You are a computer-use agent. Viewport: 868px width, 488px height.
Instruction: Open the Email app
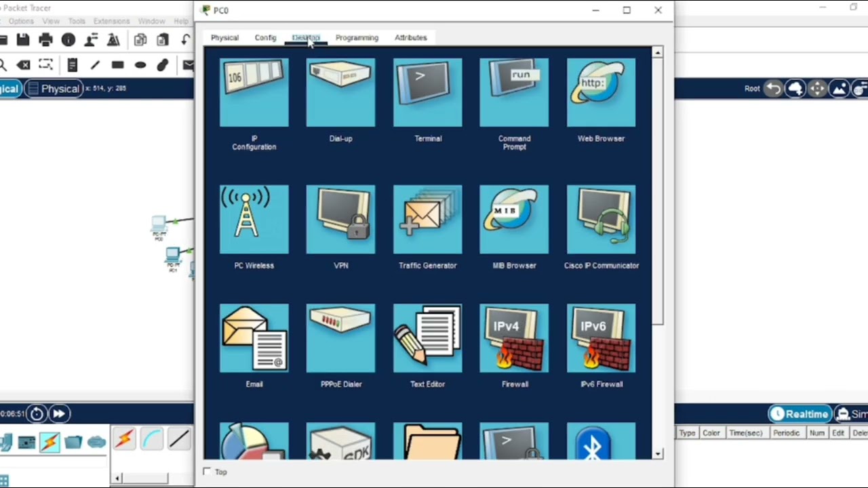tap(254, 338)
